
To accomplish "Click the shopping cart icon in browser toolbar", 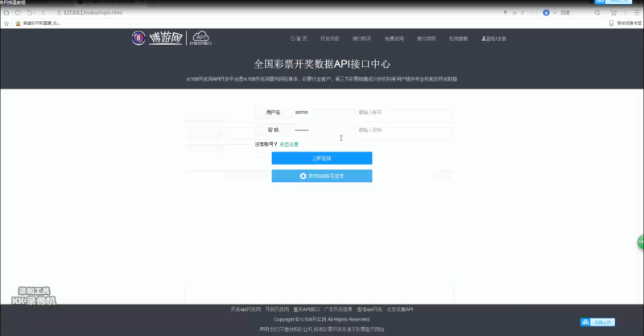I will (613, 13).
